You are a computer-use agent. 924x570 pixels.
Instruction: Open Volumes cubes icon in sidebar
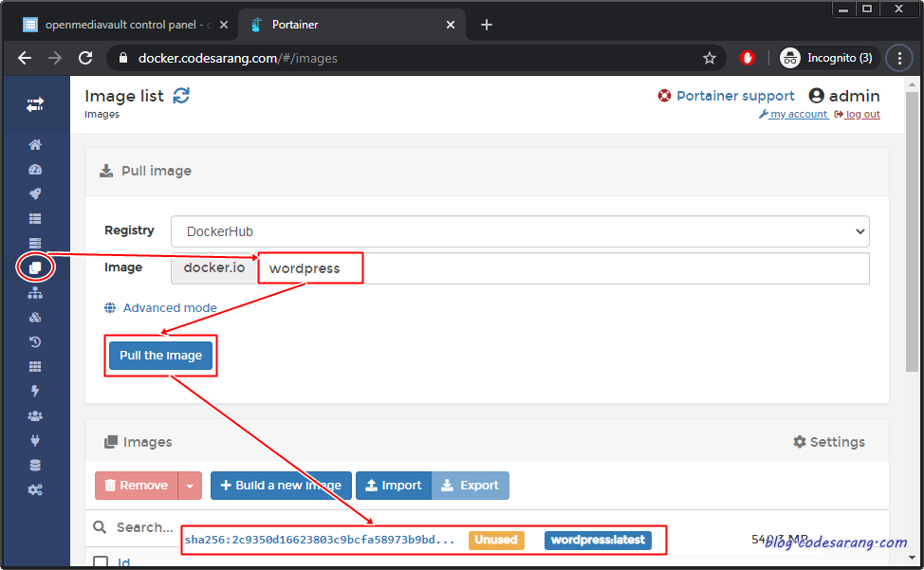[x=35, y=318]
